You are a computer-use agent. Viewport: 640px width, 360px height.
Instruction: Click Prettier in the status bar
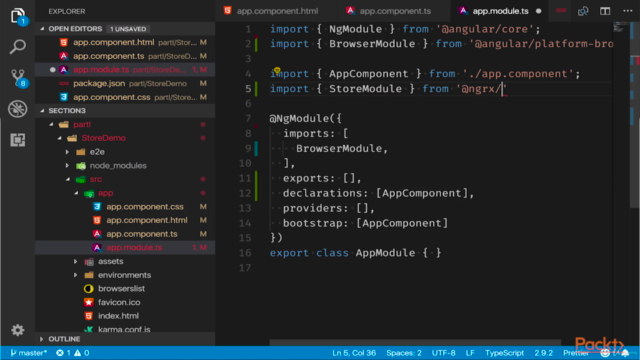pyautogui.click(x=576, y=353)
